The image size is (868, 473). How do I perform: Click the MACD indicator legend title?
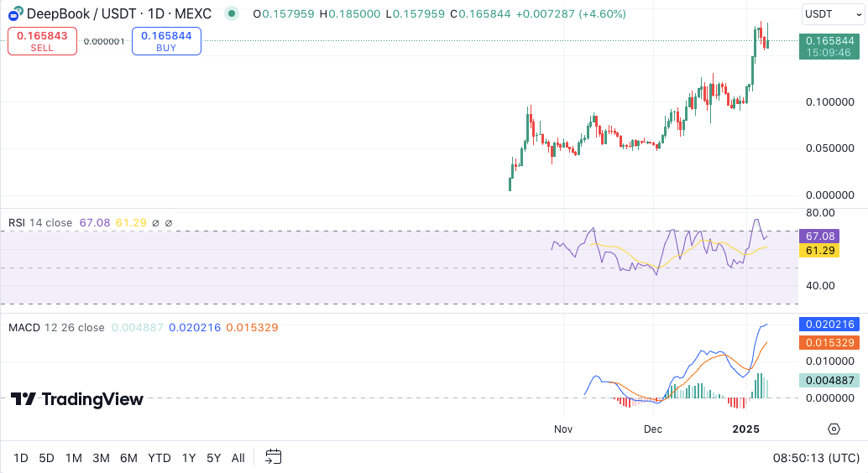pos(24,327)
